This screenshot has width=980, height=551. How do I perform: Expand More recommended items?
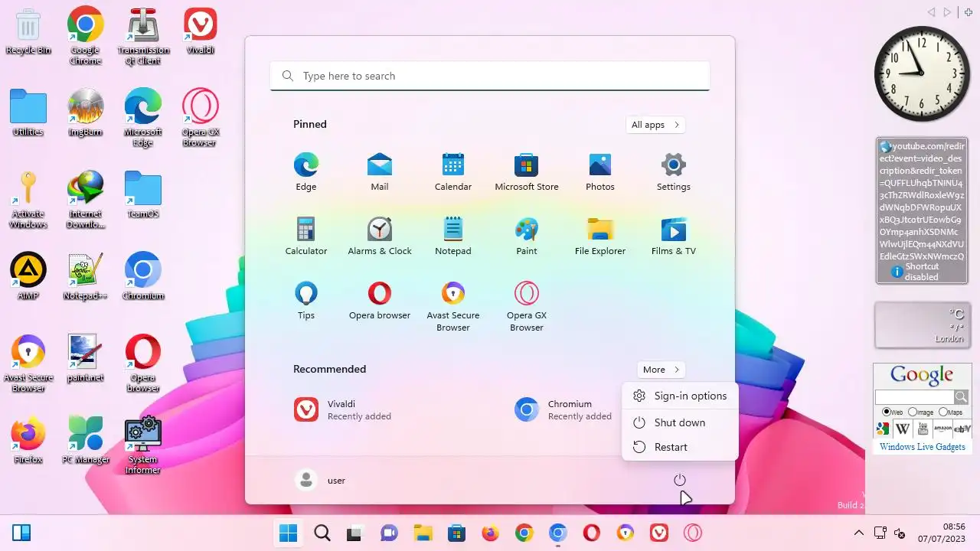click(x=661, y=370)
